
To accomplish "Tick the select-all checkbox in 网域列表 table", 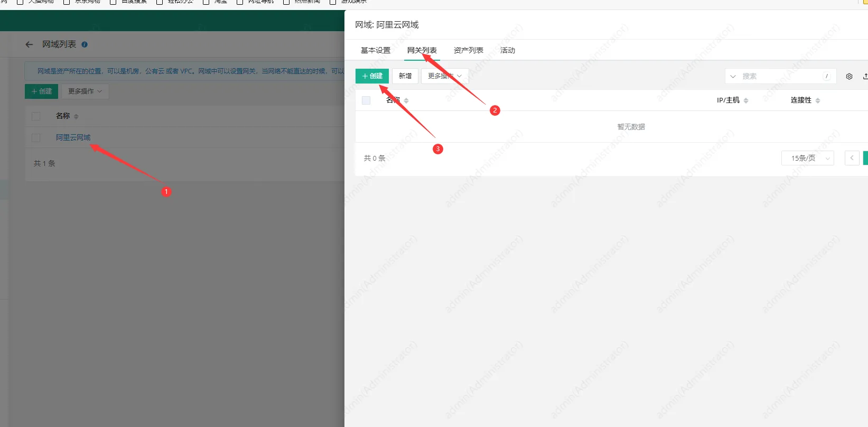I will coord(36,116).
